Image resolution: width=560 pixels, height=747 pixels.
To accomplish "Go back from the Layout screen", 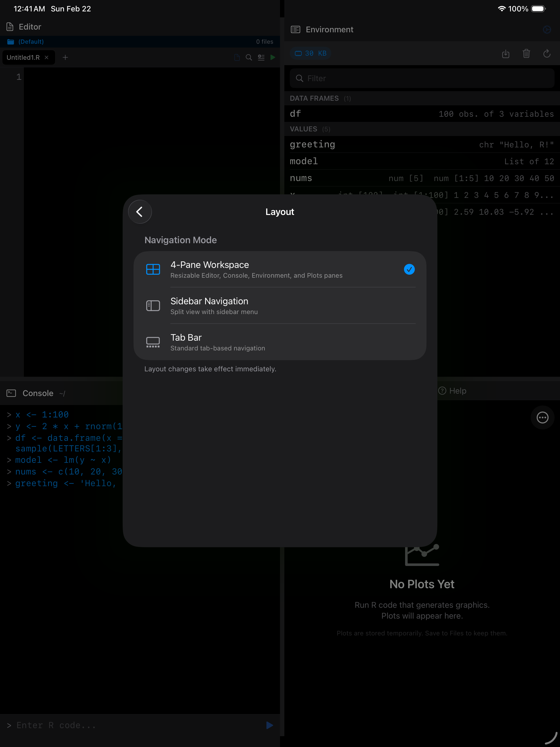I will 140,212.
